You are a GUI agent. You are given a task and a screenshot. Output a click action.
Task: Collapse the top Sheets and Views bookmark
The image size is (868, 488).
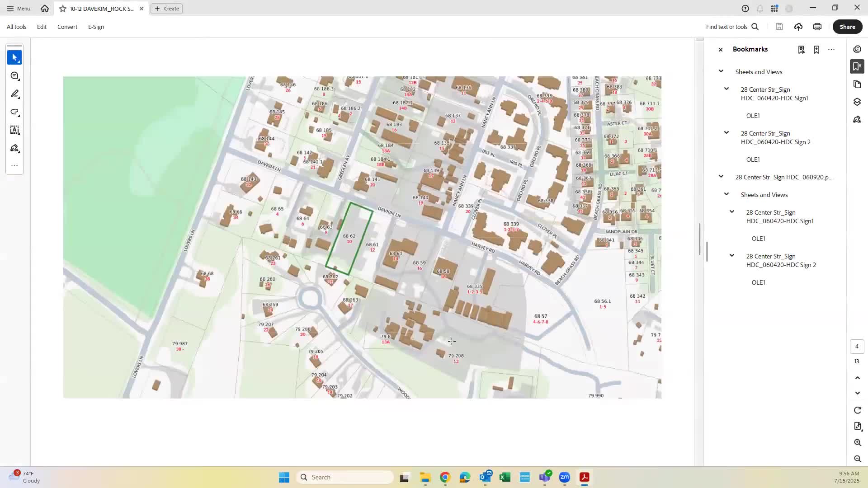(721, 71)
